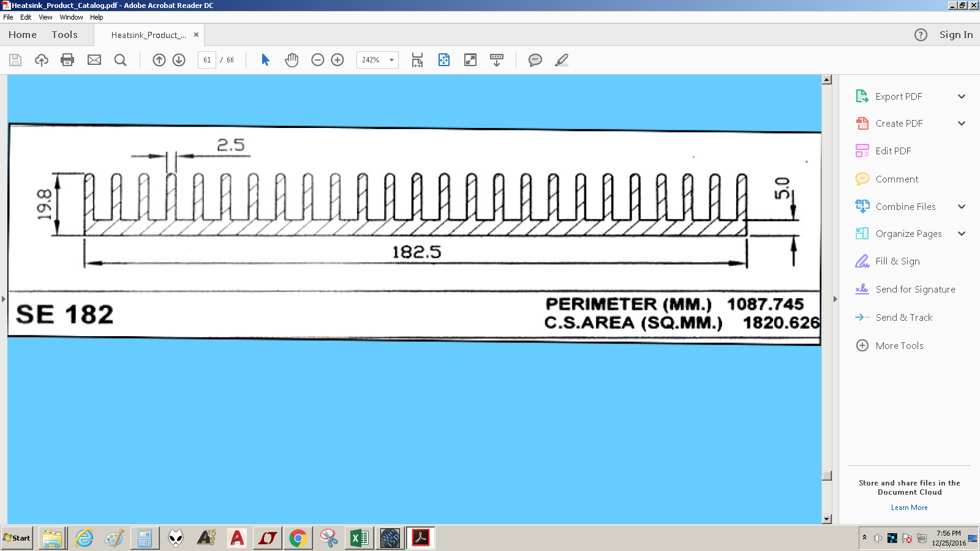Open the Help question mark icon
The width and height of the screenshot is (980, 551).
coord(921,35)
